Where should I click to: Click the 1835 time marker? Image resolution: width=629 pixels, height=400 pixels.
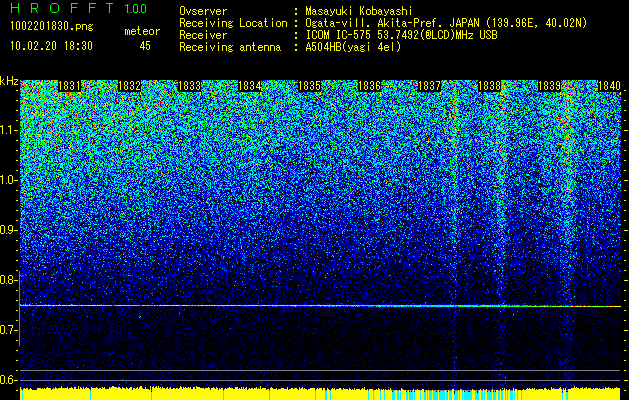tap(309, 86)
